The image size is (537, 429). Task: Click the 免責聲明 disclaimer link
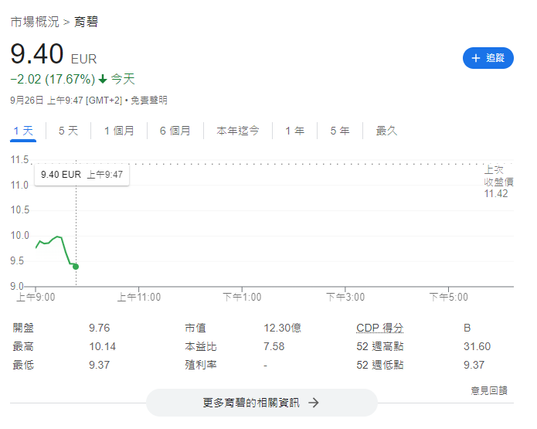[149, 100]
